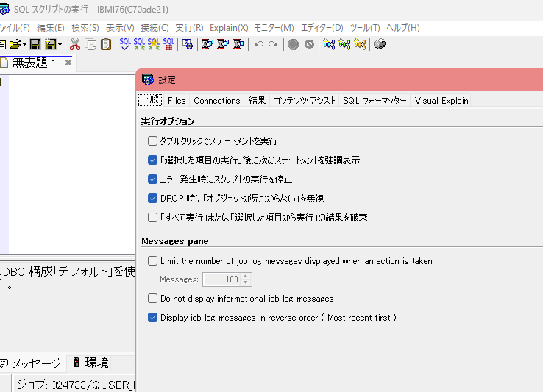
Task: Click the copy icon in toolbar
Action: pyautogui.click(x=90, y=44)
